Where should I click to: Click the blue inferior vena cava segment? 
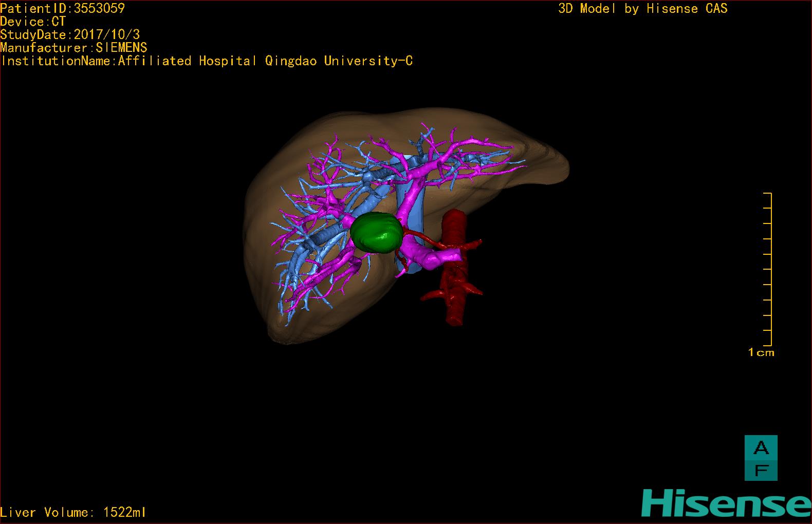tap(411, 216)
